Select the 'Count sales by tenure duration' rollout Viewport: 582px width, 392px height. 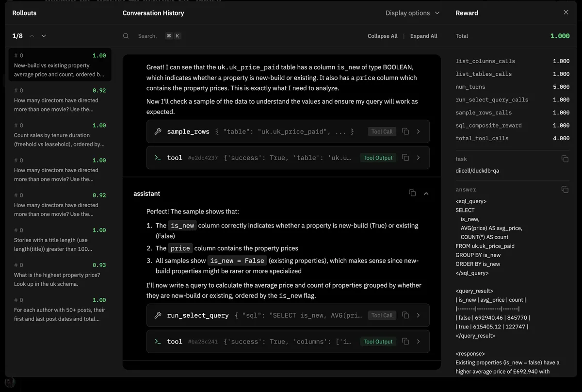click(60, 134)
